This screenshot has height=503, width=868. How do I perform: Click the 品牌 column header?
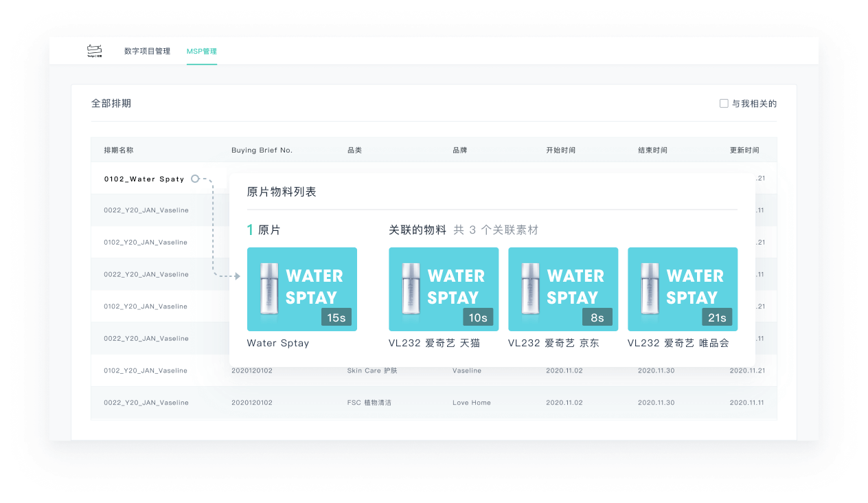[459, 150]
